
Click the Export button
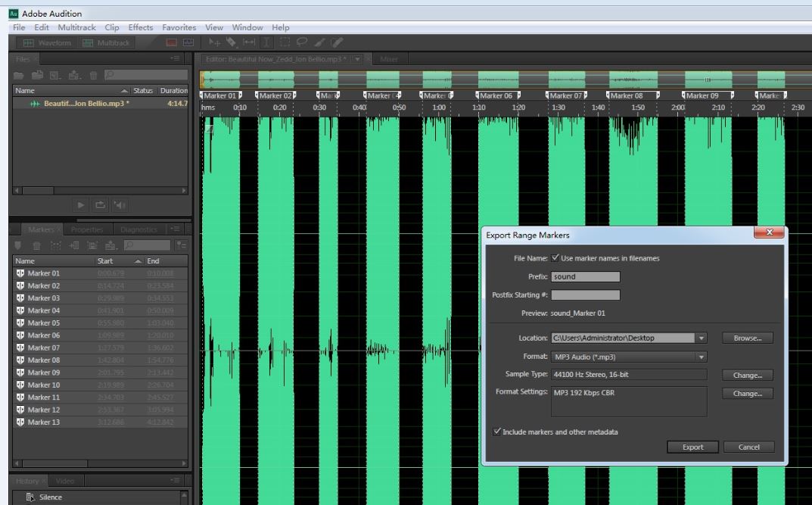(x=692, y=447)
